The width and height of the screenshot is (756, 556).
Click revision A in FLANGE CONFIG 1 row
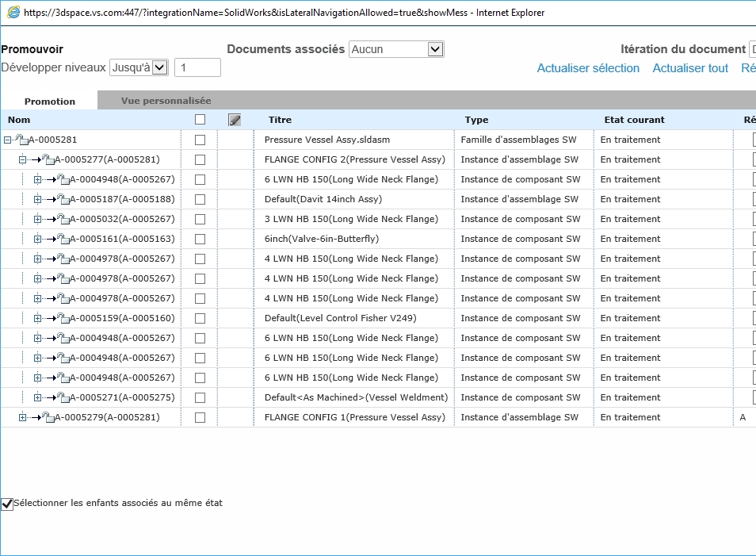click(743, 417)
